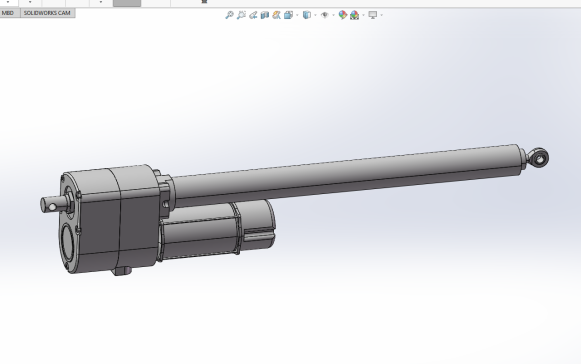Click the Apply Scene icon
The height and width of the screenshot is (364, 581).
coord(355,15)
